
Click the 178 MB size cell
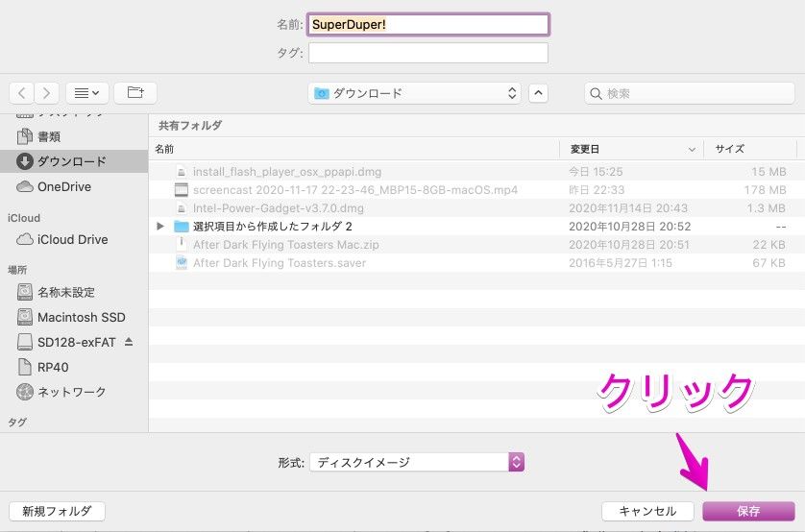765,190
